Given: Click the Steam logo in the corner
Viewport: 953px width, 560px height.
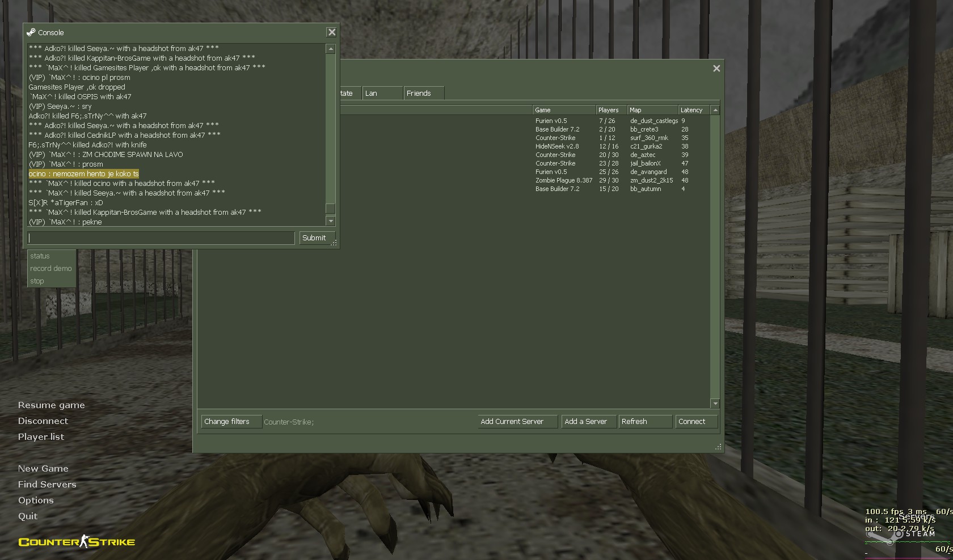Looking at the screenshot, I should click(902, 535).
